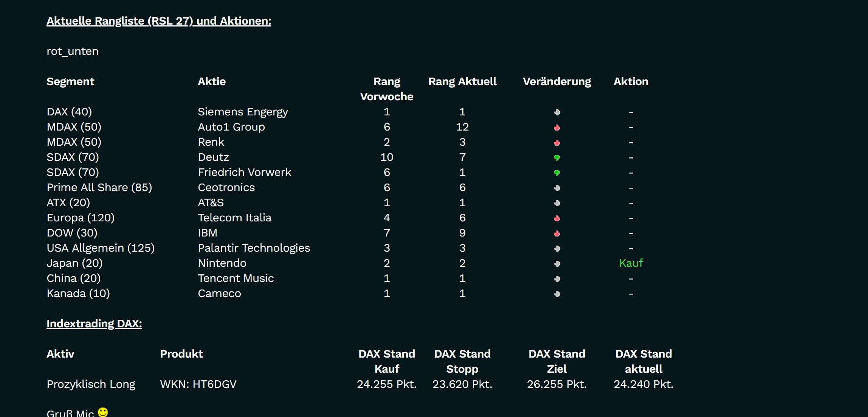868x417 pixels.
Task: Click the Prime All Share (85) segment cell
Action: (x=99, y=188)
